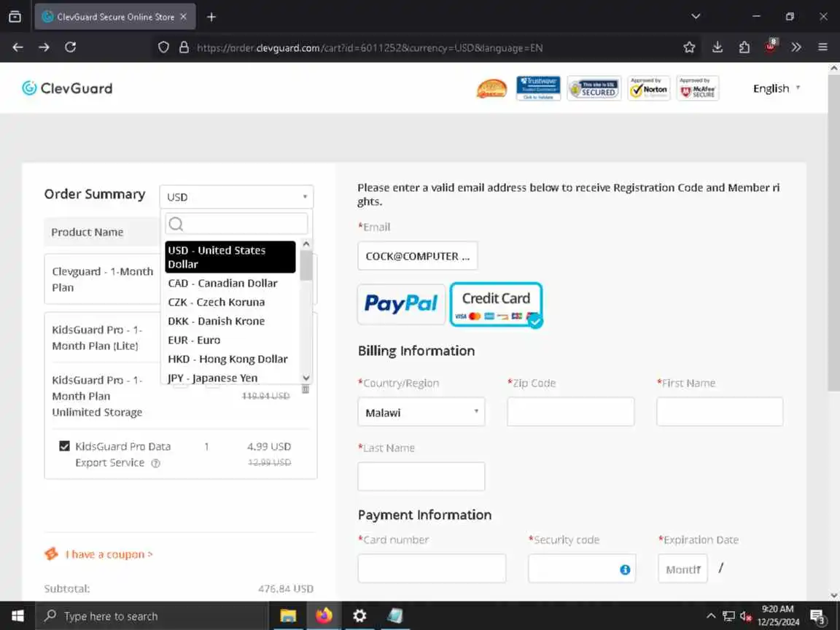The width and height of the screenshot is (840, 630).
Task: Click the page vertical scrollbar thumb
Action: pyautogui.click(x=833, y=233)
